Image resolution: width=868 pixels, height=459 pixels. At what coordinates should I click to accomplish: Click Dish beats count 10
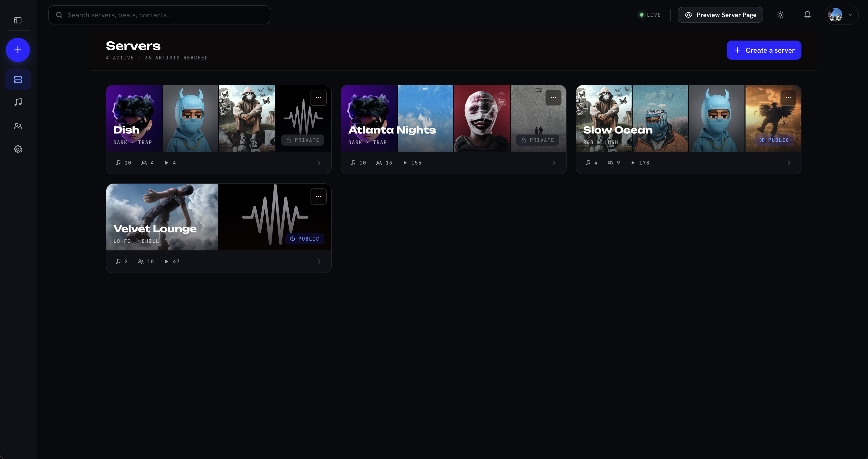point(123,163)
